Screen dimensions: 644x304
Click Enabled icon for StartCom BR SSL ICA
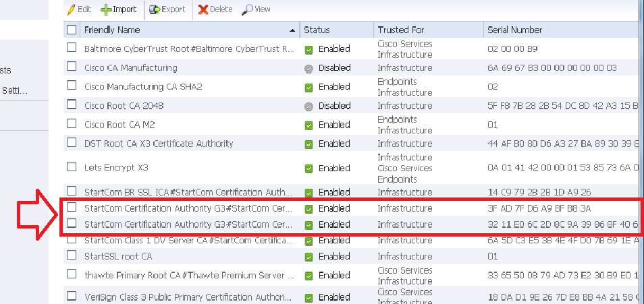coord(309,193)
